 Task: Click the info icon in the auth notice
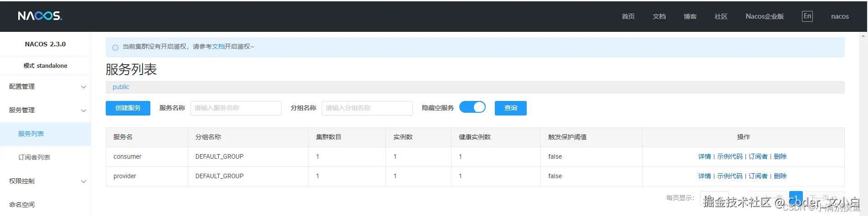(x=115, y=47)
